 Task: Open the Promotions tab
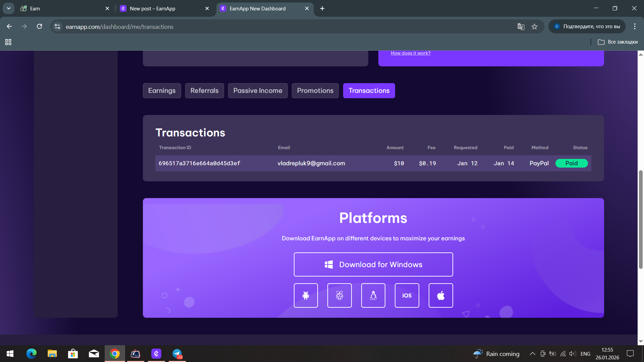(315, 90)
